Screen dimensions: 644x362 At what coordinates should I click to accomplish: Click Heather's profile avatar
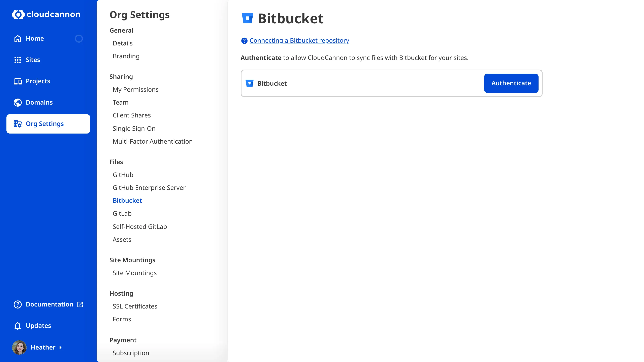click(x=19, y=347)
